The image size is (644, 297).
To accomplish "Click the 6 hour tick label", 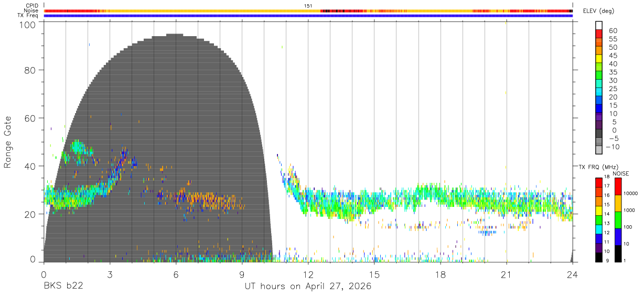I will click(176, 274).
